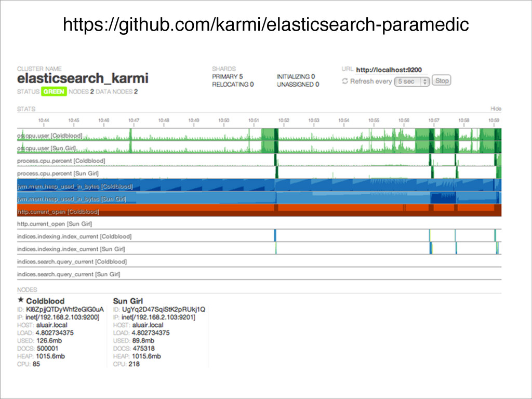Select the os.cpu.user [Sun Girl] chart row

[259, 147]
